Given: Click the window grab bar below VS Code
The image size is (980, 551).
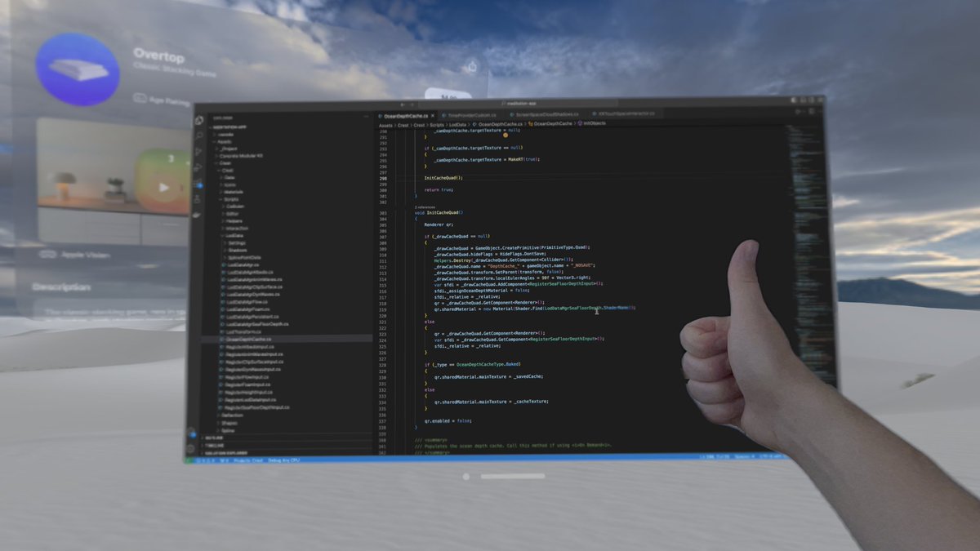Looking at the screenshot, I should click(513, 476).
